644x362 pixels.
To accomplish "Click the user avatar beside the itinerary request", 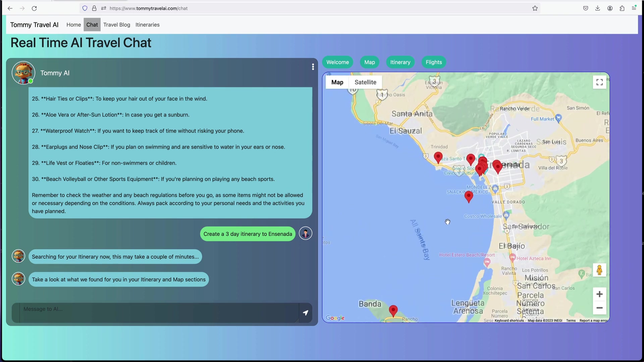I will click(x=306, y=233).
